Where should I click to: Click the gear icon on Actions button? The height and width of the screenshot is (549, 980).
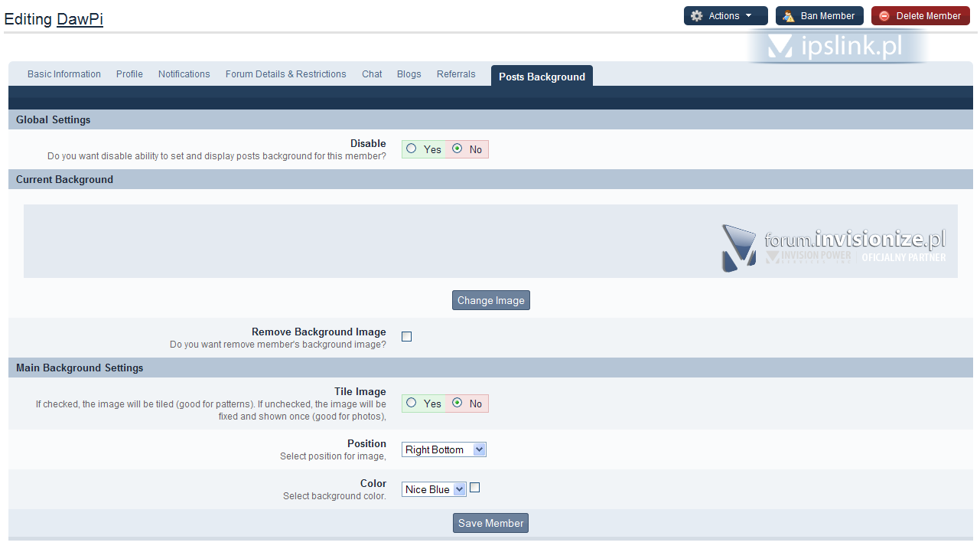[x=696, y=16]
